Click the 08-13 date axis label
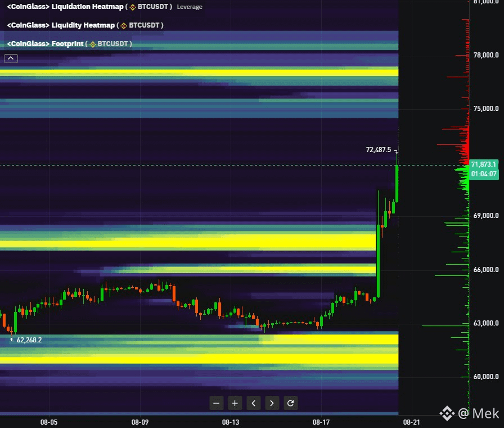Viewport: 504px width, 428px height. (x=231, y=422)
